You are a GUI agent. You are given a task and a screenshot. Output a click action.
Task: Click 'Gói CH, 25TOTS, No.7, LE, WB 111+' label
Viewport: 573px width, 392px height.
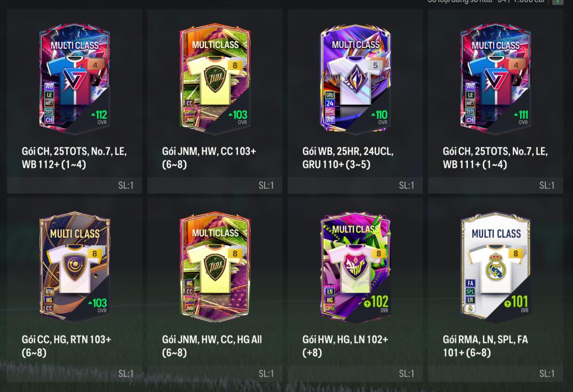pos(495,158)
